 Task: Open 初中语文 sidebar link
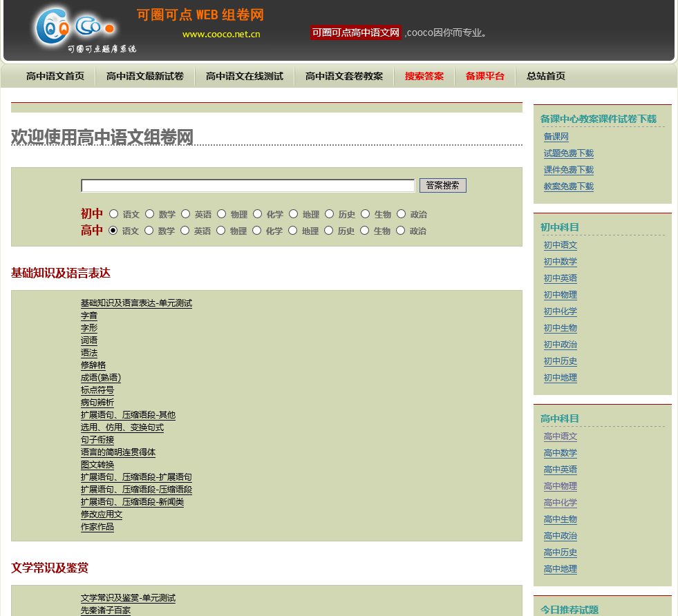pyautogui.click(x=561, y=245)
